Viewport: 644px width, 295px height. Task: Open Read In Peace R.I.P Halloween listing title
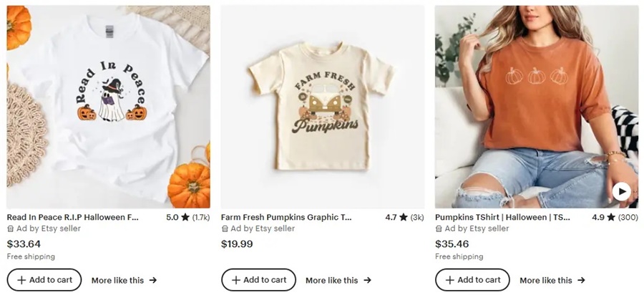click(x=72, y=217)
